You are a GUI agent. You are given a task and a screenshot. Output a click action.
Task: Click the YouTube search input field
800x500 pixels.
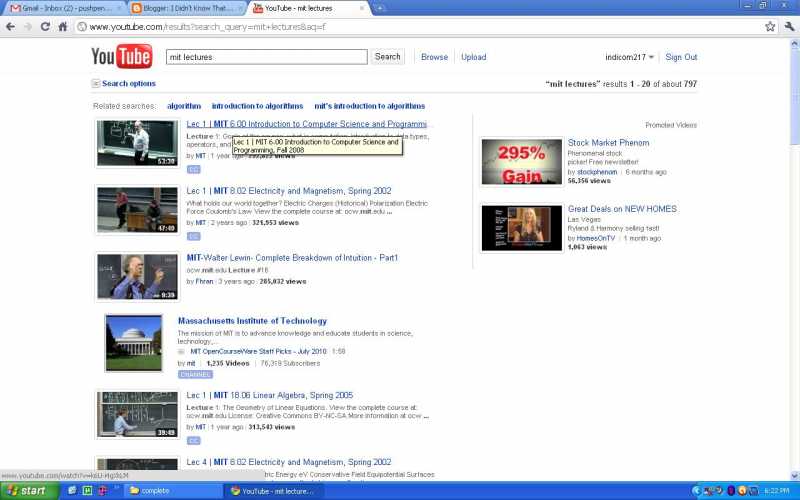tap(266, 57)
